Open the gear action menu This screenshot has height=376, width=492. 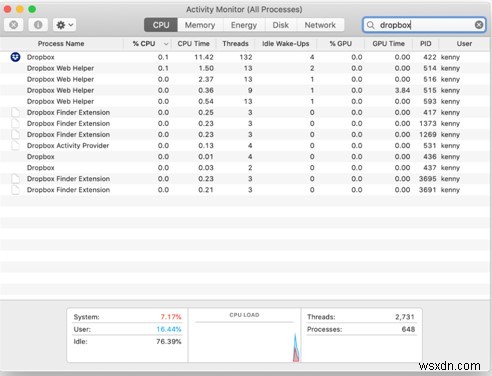coord(64,25)
